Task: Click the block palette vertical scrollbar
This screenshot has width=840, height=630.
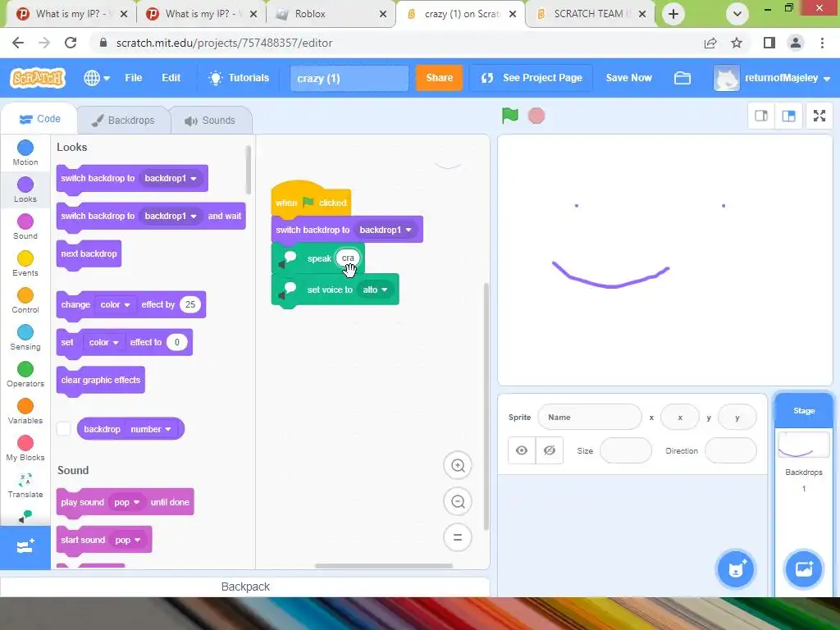Action: (248, 170)
